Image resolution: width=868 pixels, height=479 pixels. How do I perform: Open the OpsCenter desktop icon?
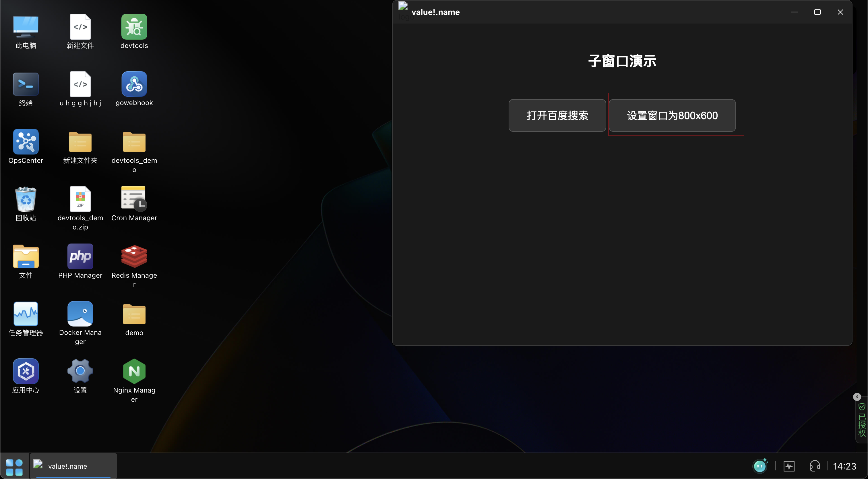click(x=26, y=142)
